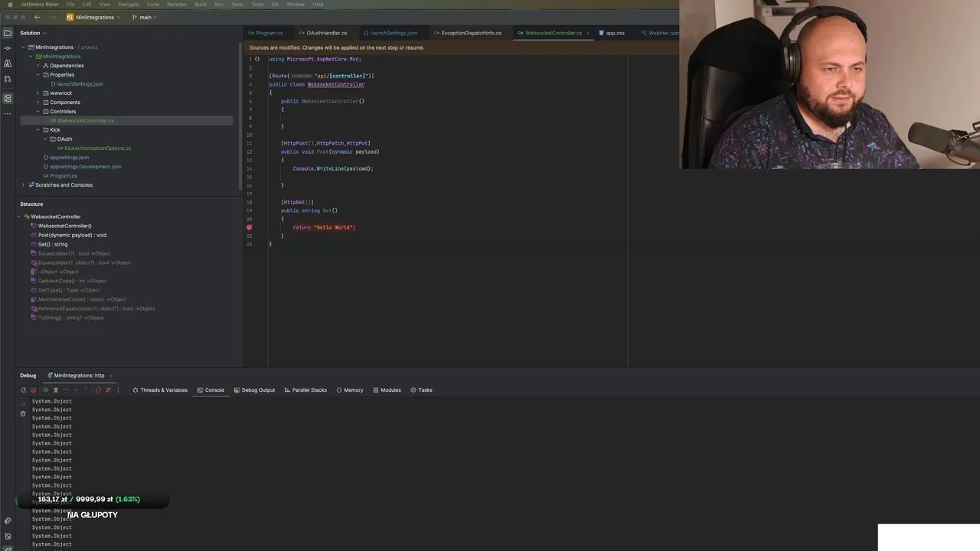
Task: Open the Solution view dropdown
Action: pos(33,33)
